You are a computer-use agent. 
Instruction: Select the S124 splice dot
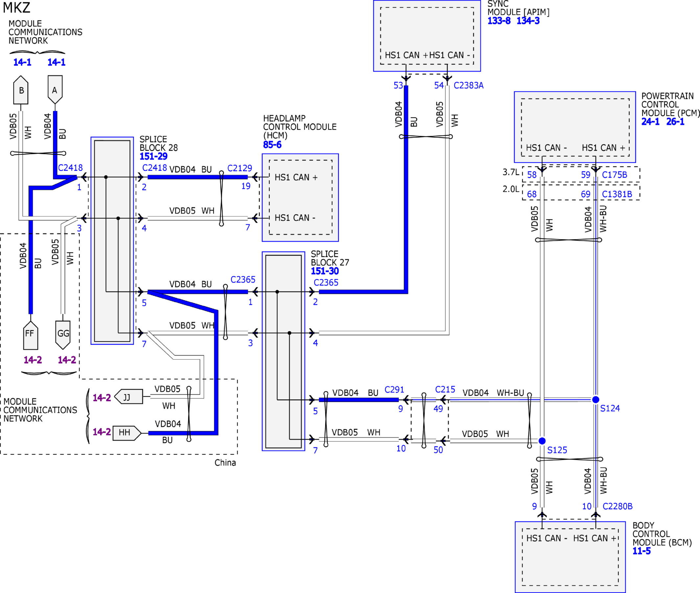[595, 399]
